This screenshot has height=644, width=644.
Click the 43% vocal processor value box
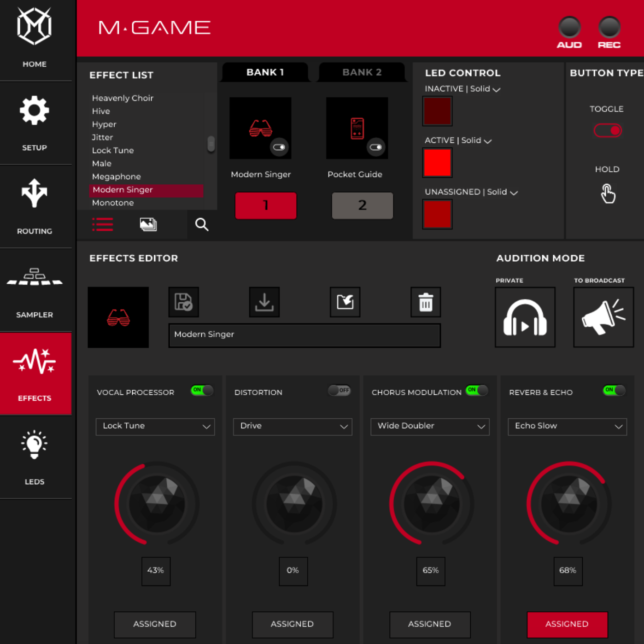pyautogui.click(x=156, y=571)
